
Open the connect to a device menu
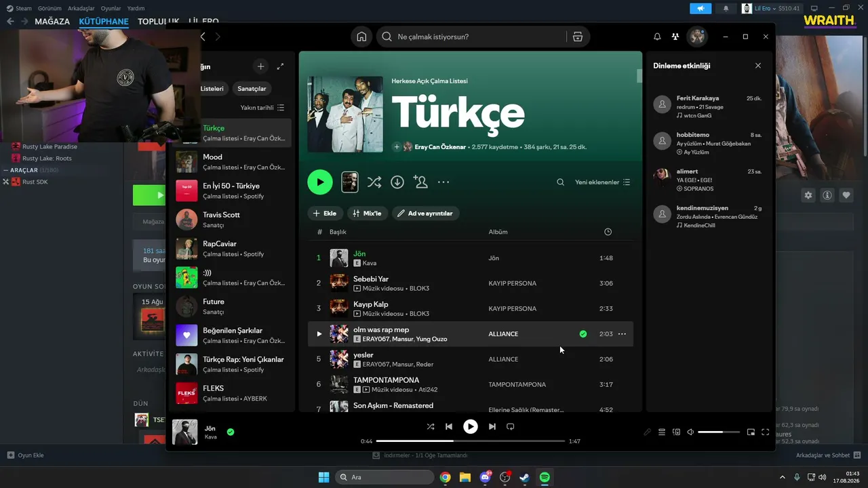tap(676, 432)
